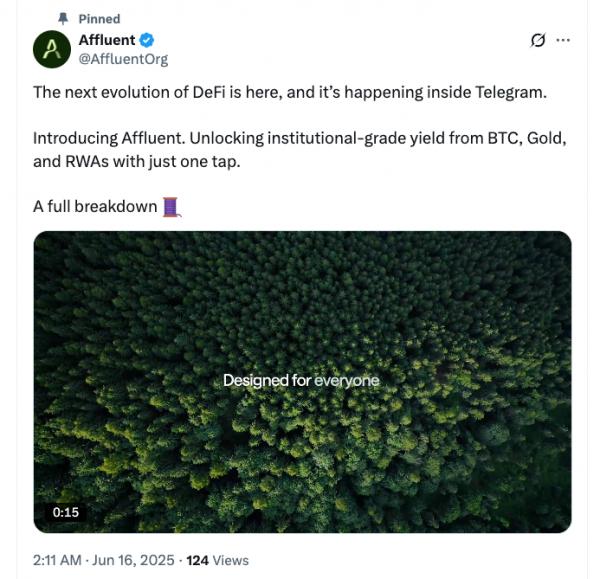This screenshot has width=600, height=579.
Task: Click the 'A full breakdown' text
Action: click(95, 207)
